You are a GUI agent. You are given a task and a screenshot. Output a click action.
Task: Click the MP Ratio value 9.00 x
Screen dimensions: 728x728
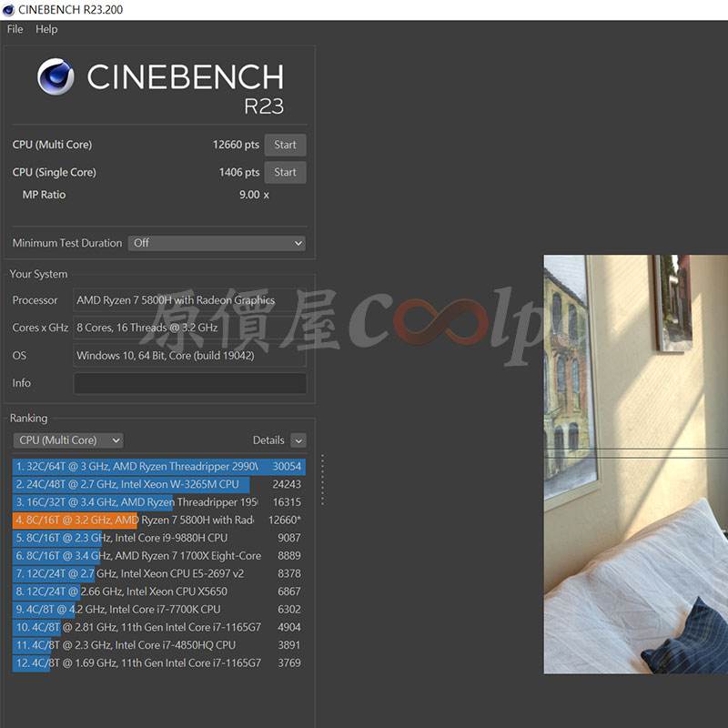(254, 195)
